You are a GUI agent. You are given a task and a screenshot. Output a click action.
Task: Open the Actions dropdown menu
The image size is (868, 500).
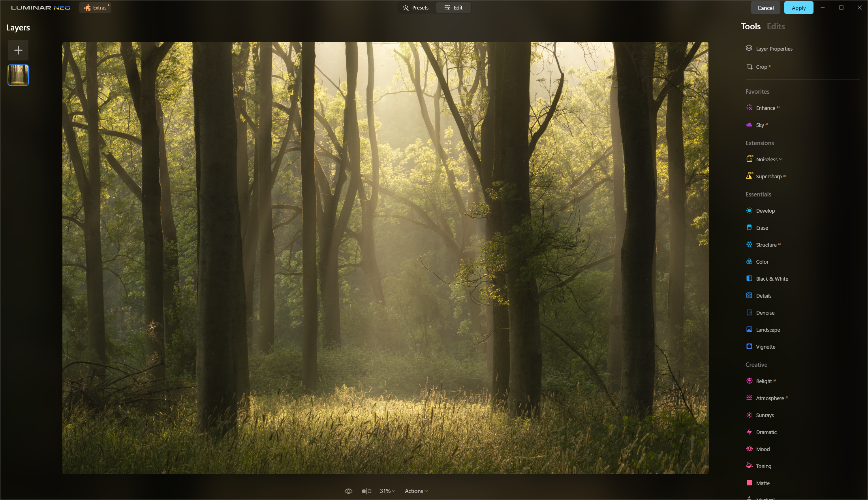416,491
